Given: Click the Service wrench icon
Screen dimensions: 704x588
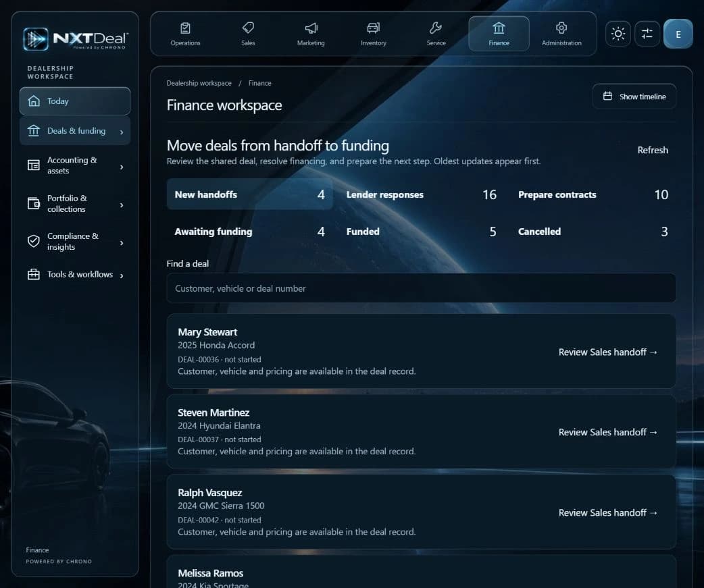Looking at the screenshot, I should (436, 28).
